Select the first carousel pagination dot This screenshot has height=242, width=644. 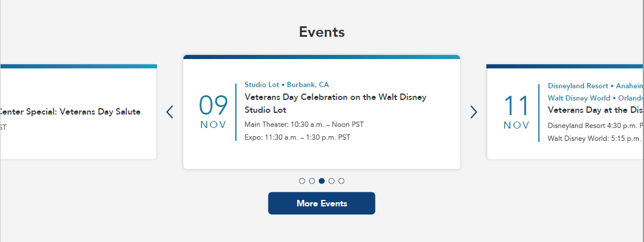pyautogui.click(x=302, y=181)
